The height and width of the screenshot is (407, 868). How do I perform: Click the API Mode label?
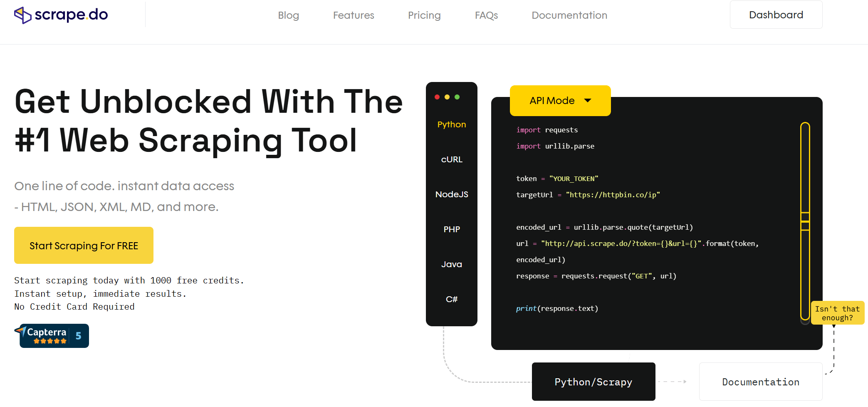tap(552, 100)
